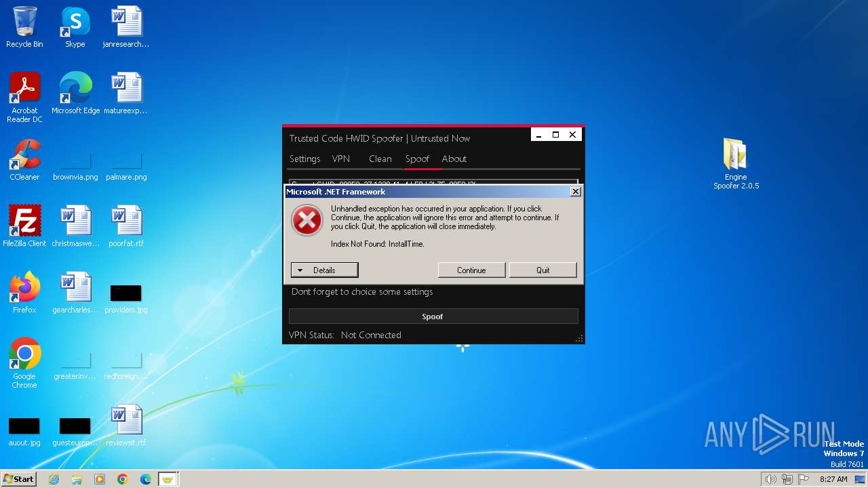Select the Spoof tab
Image resolution: width=868 pixels, height=488 pixels.
[x=417, y=159]
